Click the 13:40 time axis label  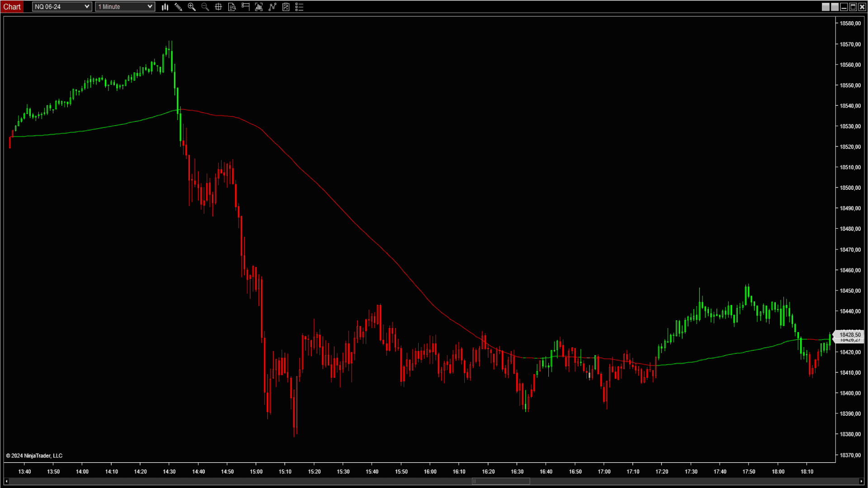coord(24,472)
